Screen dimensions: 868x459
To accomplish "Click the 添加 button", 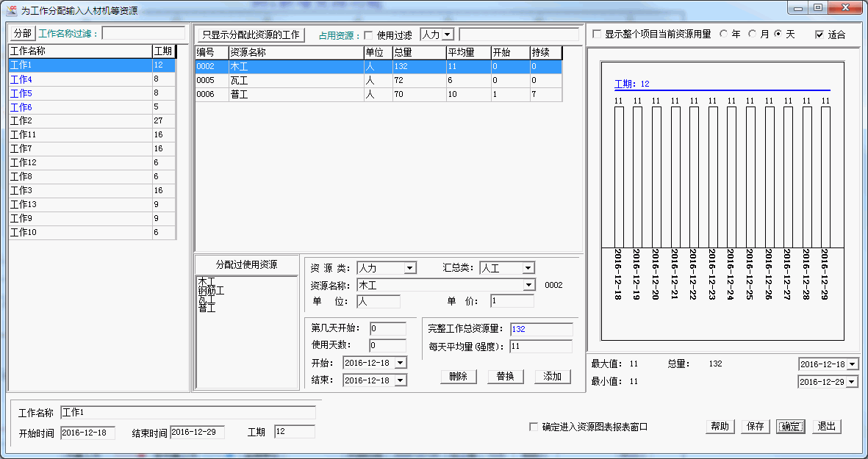I will coord(552,377).
